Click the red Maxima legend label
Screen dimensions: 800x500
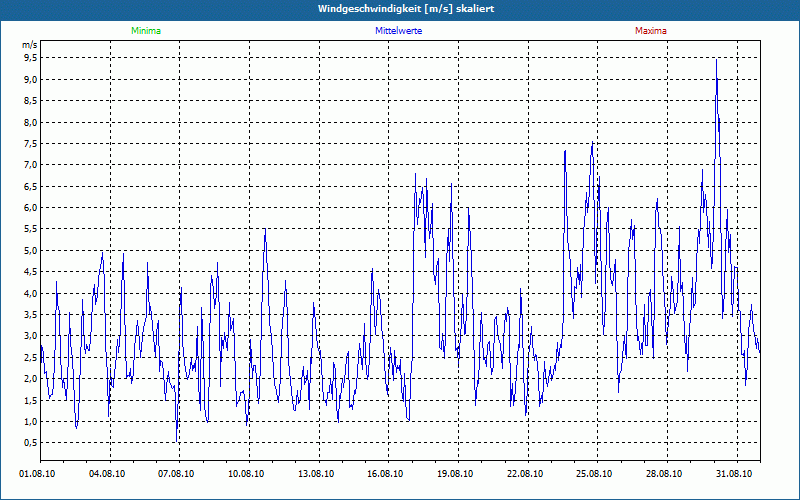(x=651, y=31)
